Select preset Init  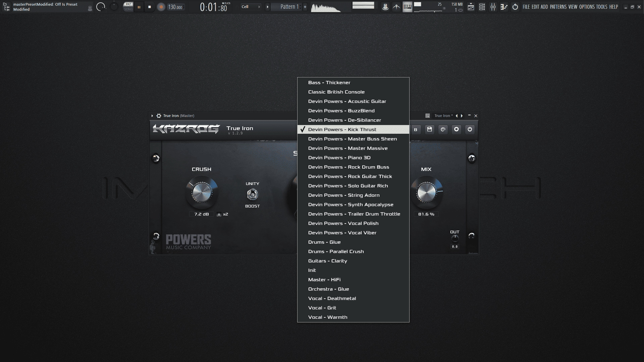[x=353, y=270]
